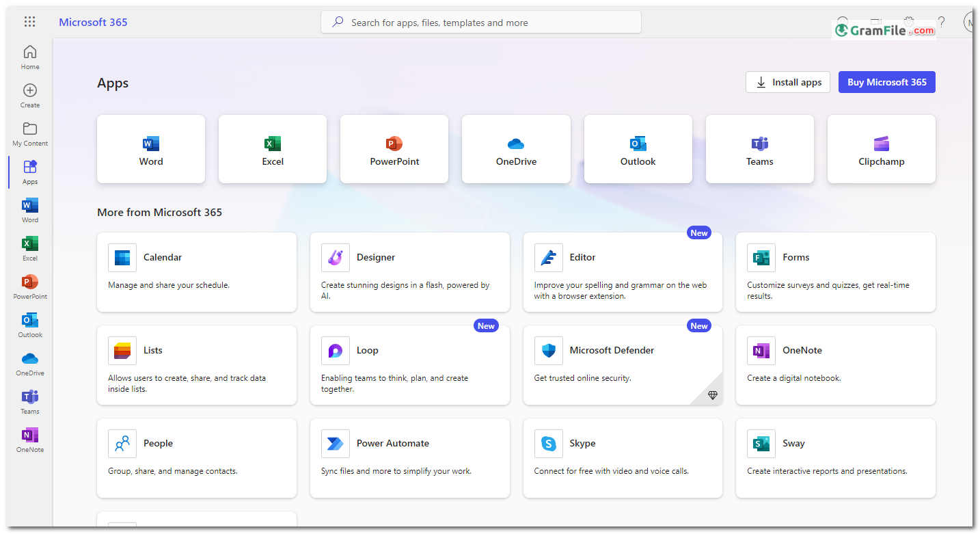Click the Install apps button
The height and width of the screenshot is (534, 980).
click(787, 81)
